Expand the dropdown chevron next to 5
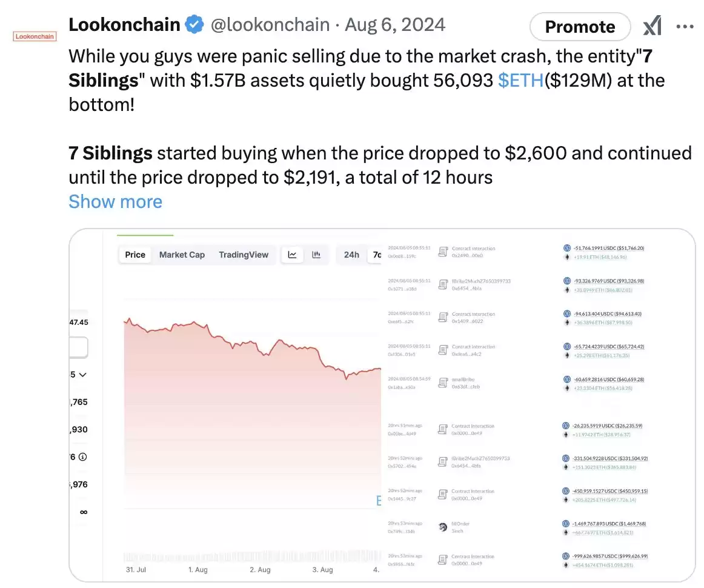Image resolution: width=704 pixels, height=588 pixels. coord(82,375)
